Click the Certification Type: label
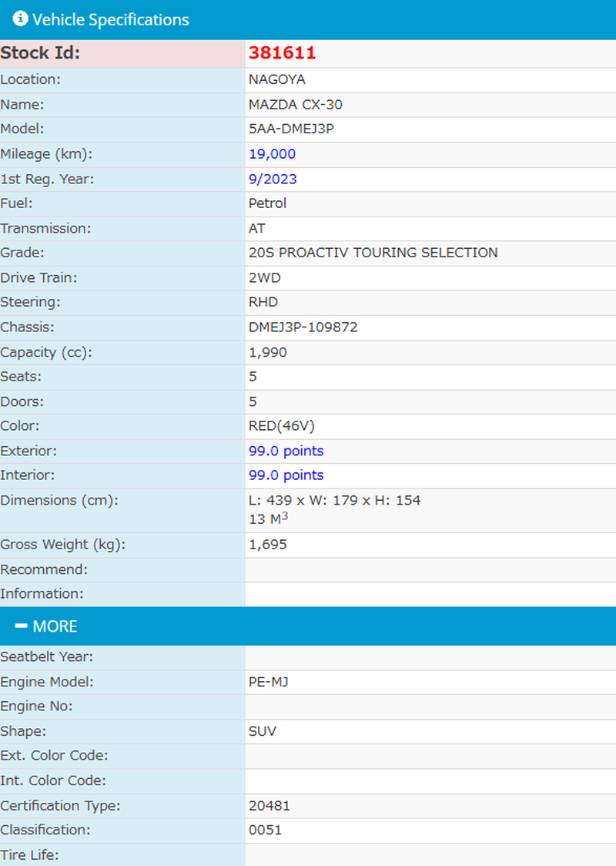616x866 pixels. coord(60,806)
